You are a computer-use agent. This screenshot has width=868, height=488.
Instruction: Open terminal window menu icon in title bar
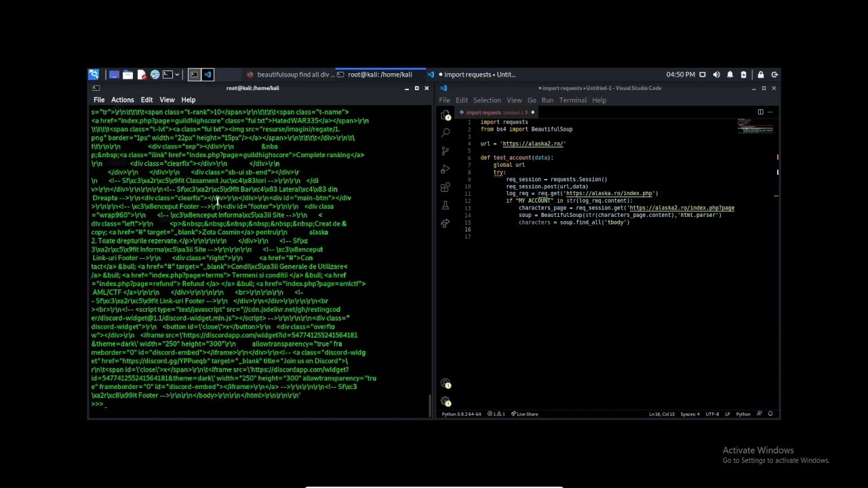tap(96, 88)
